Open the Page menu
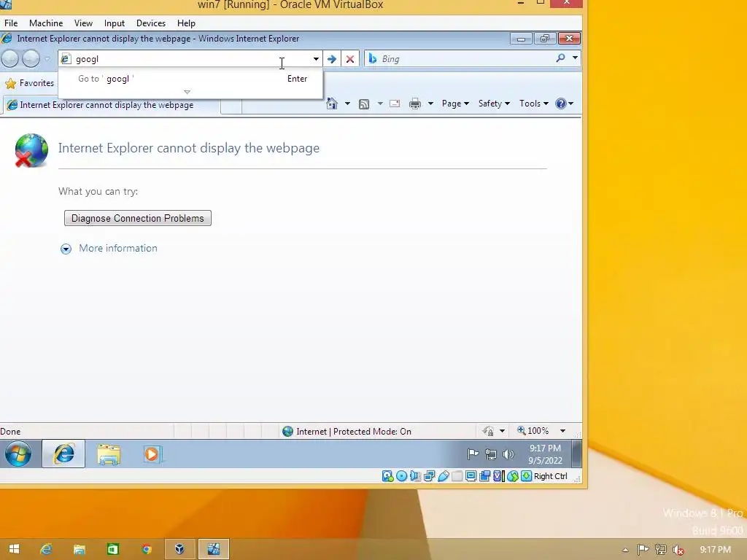This screenshot has height=560, width=747. click(x=455, y=104)
